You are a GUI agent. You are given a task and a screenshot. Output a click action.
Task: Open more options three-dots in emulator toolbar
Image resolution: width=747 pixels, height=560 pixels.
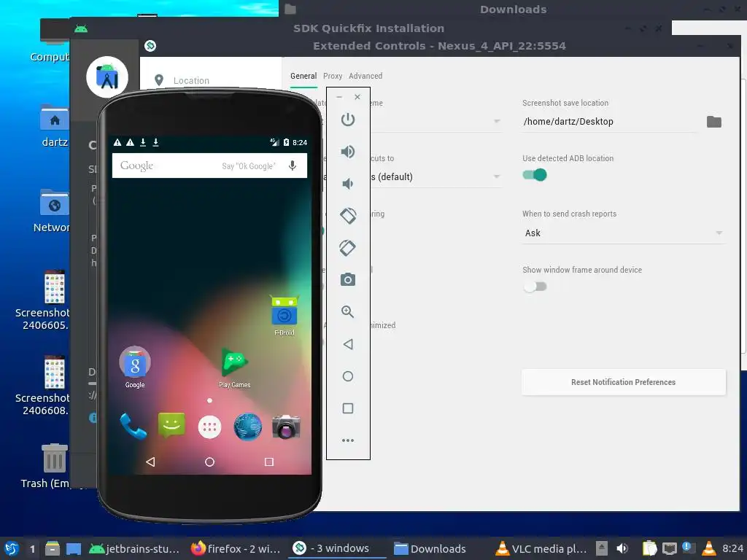[348, 440]
